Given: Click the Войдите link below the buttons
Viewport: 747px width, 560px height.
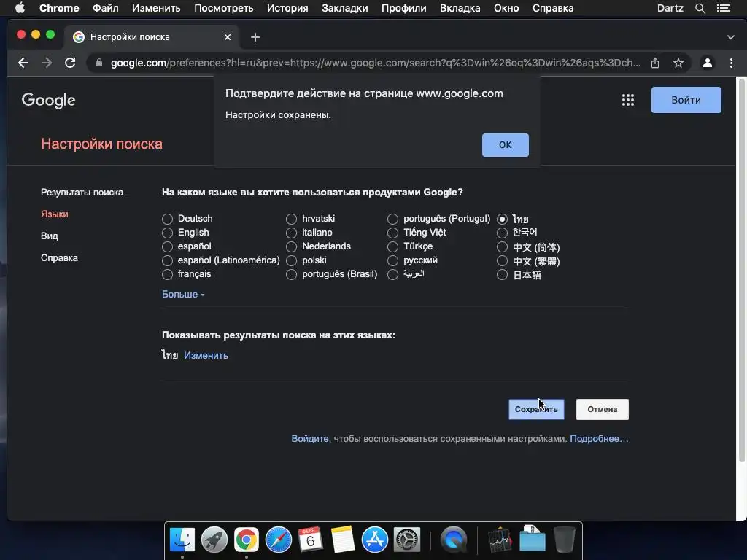Looking at the screenshot, I should (310, 438).
